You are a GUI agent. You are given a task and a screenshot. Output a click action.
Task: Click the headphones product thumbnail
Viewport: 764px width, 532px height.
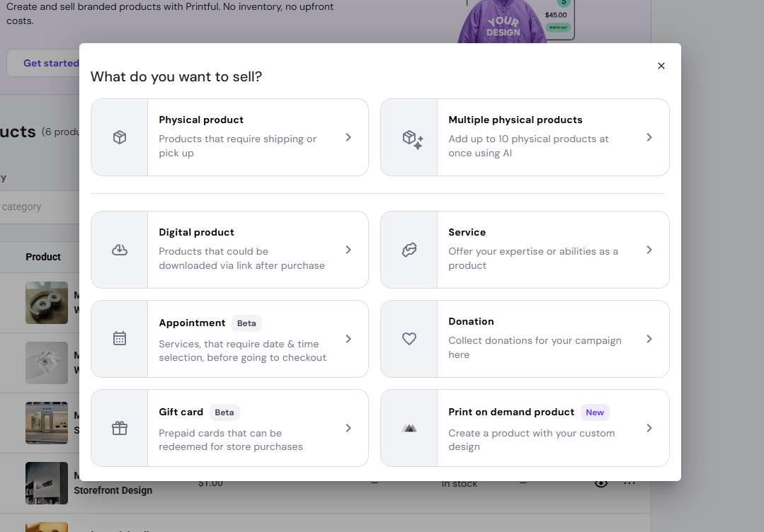click(x=47, y=303)
